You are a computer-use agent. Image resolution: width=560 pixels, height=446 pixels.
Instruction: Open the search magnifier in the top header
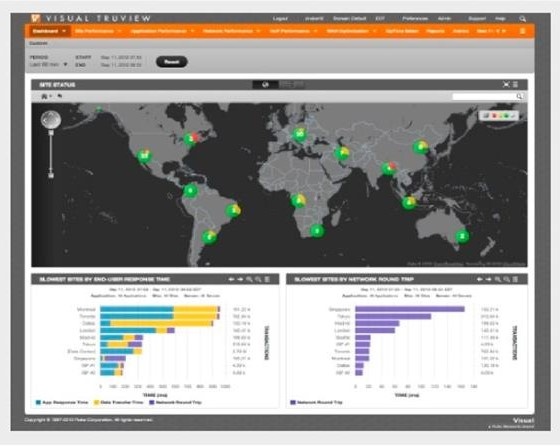point(522,19)
